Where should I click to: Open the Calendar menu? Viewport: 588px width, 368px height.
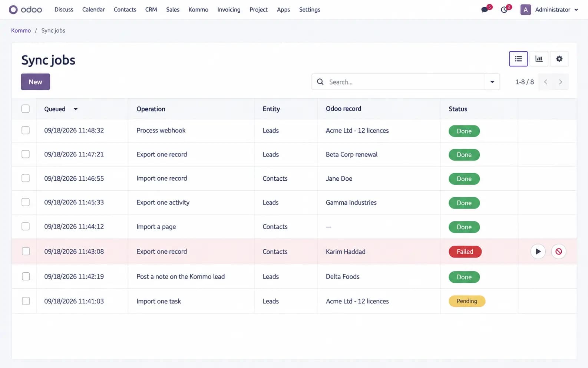point(93,10)
